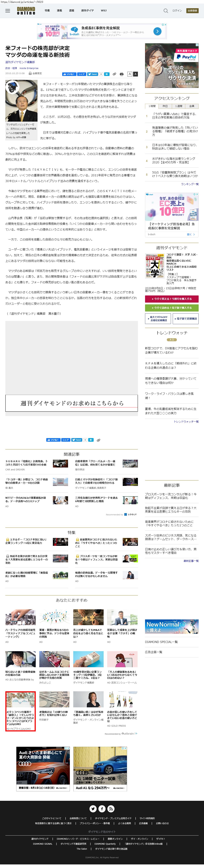Click the Audi A1 1時間モニター試乗 ad
This screenshot has height=868, width=204.
pyautogui.click(x=100, y=769)
